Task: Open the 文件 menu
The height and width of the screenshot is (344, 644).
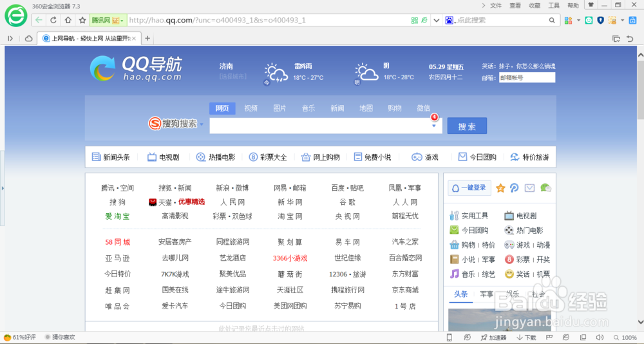Action: tap(496, 5)
